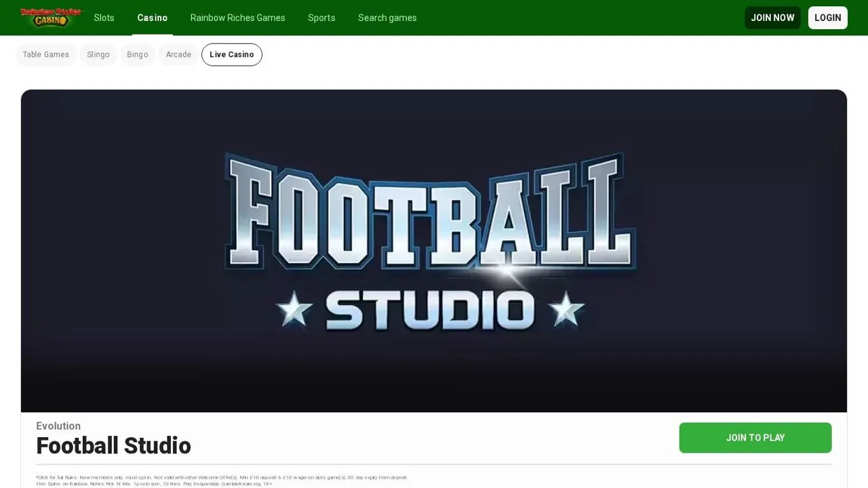Open the Slots menu item
Image resolution: width=868 pixels, height=488 pixels.
point(104,18)
